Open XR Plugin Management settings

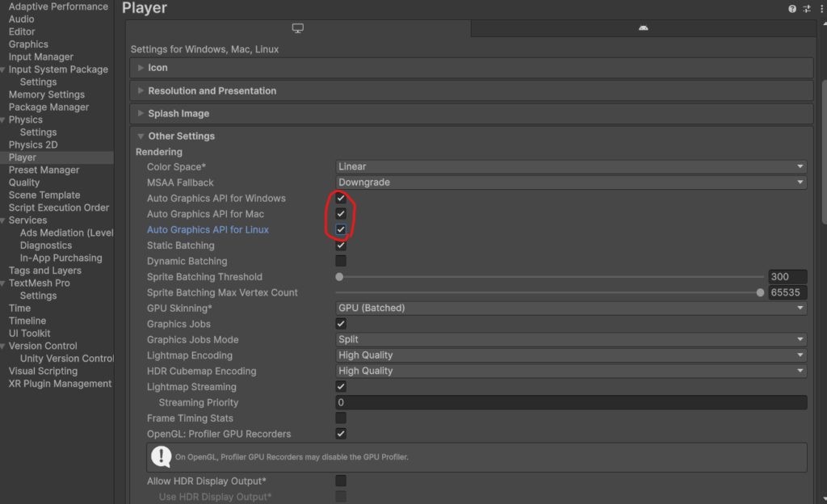click(x=60, y=384)
